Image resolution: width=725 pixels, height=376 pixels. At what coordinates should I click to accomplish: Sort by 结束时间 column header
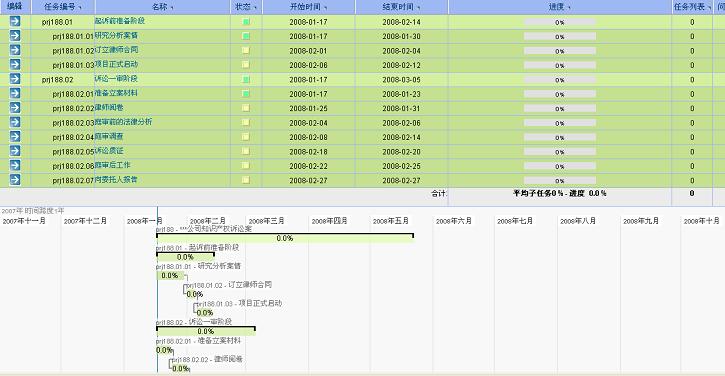[x=401, y=6]
